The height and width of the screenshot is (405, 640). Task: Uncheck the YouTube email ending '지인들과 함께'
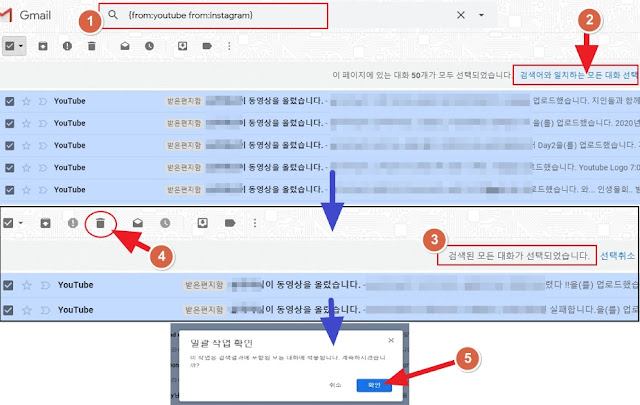[x=9, y=101]
